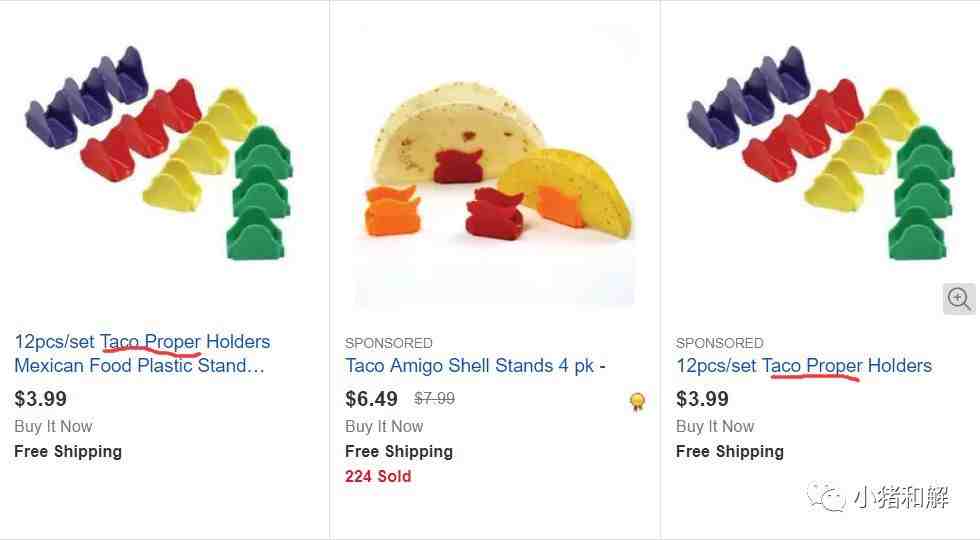Select 'Buy It Now' under the Taco Amigo listing
Image resolution: width=980 pixels, height=540 pixels.
point(384,426)
